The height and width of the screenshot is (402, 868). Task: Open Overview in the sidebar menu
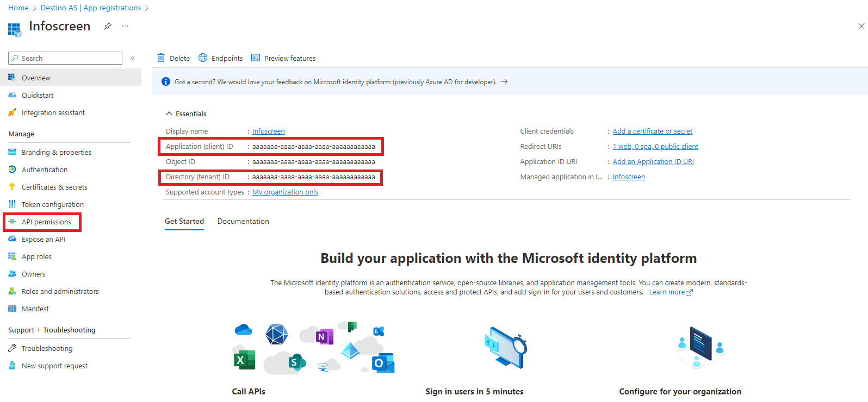click(x=71, y=78)
